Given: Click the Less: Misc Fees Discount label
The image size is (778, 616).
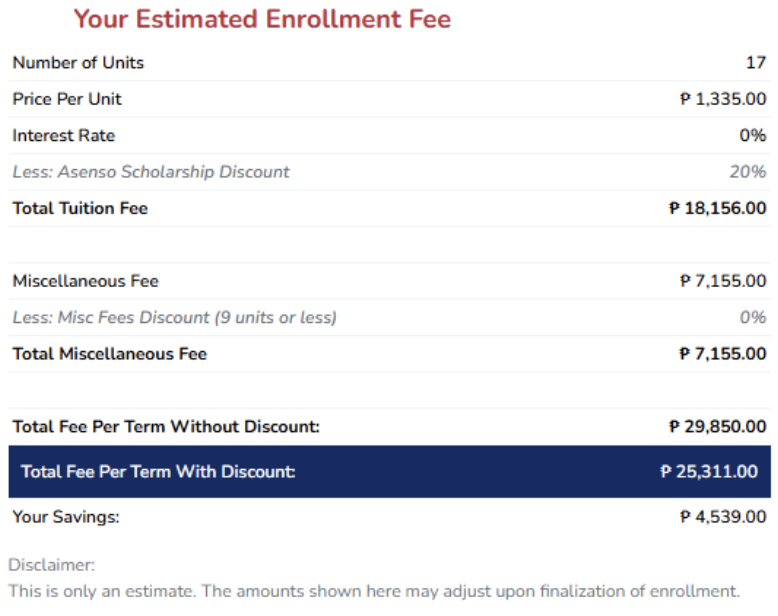Looking at the screenshot, I should click(x=175, y=317).
